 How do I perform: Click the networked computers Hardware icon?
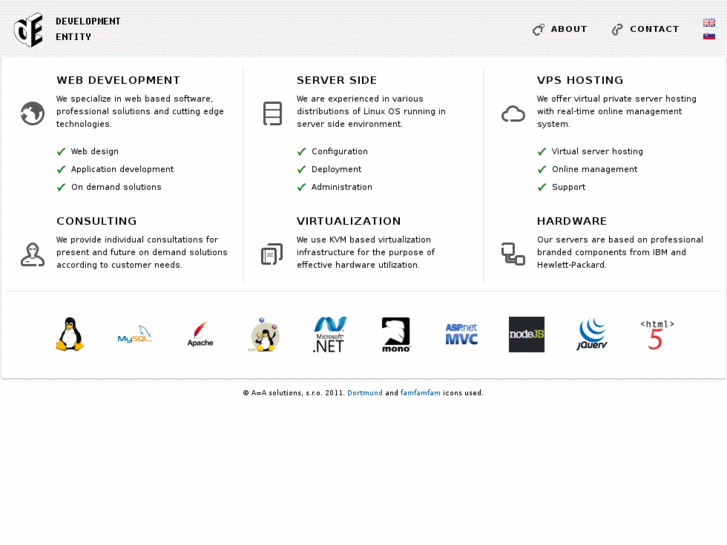click(513, 254)
